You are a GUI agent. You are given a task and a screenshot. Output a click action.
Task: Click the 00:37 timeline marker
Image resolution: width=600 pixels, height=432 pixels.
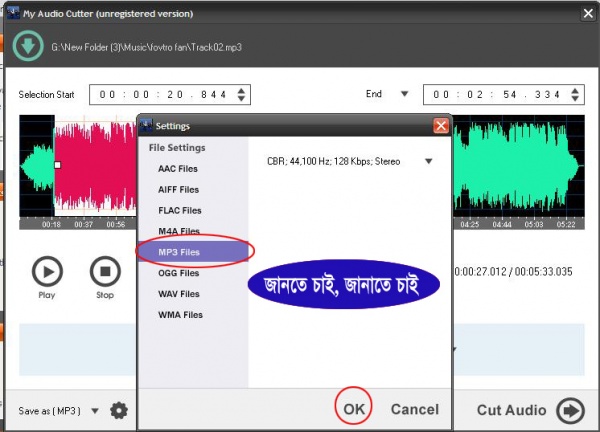click(83, 224)
